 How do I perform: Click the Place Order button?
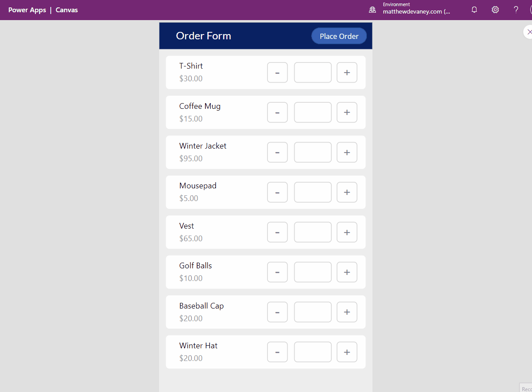(x=339, y=36)
